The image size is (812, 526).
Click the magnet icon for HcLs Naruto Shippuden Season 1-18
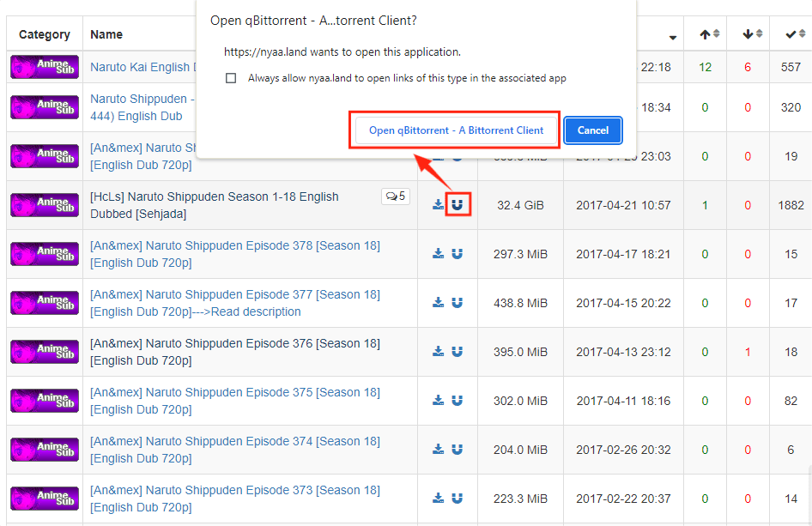458,205
